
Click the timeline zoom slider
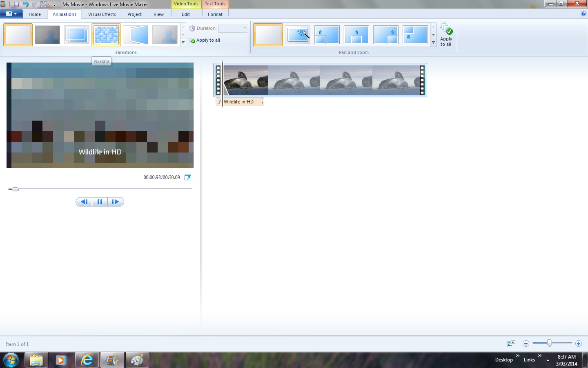pyautogui.click(x=549, y=343)
